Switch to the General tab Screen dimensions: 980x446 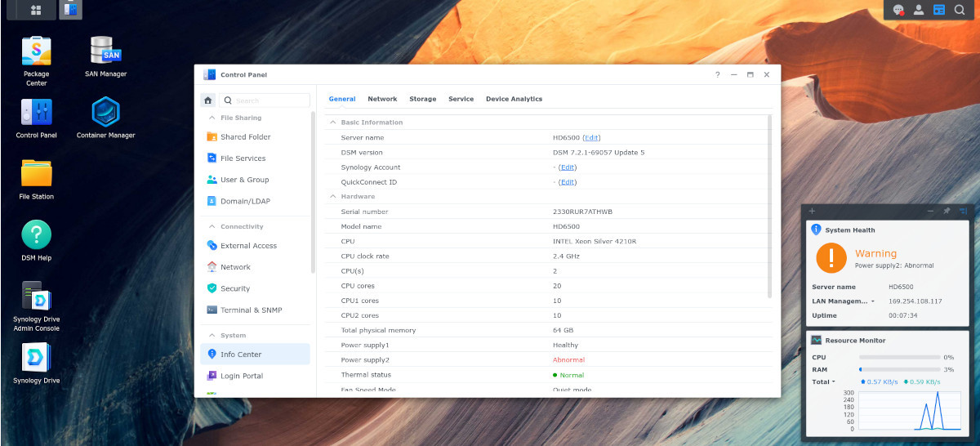tap(342, 99)
